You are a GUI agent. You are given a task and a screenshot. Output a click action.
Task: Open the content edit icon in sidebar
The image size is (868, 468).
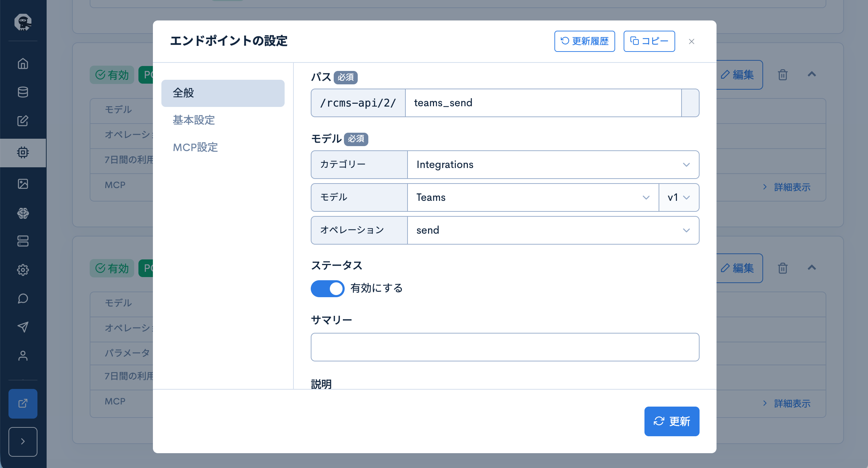pyautogui.click(x=23, y=121)
